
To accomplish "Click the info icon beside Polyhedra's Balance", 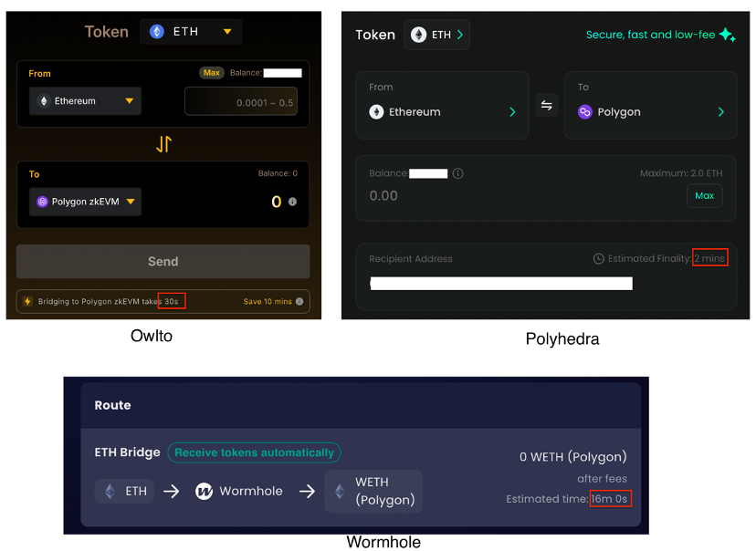I will [458, 173].
